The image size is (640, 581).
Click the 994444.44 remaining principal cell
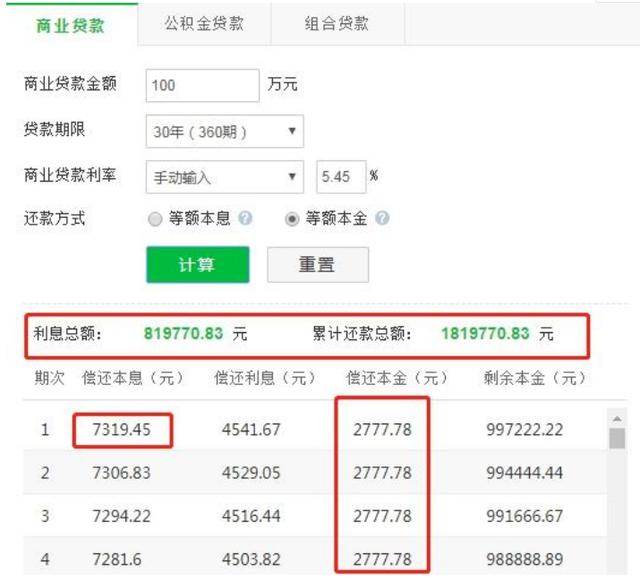[x=524, y=473]
